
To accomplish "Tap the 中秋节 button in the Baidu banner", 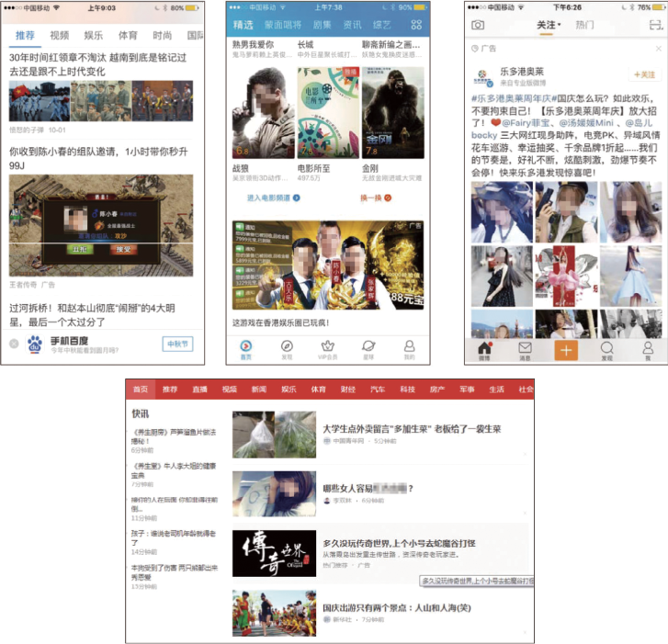I will click(x=177, y=345).
